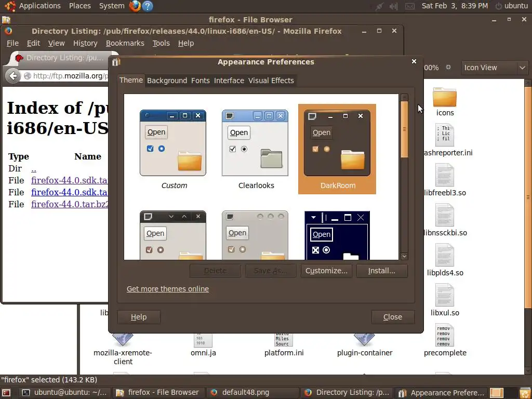Viewport: 532px width, 399px height.
Task: Click the Firefox URL address field
Action: 66,76
